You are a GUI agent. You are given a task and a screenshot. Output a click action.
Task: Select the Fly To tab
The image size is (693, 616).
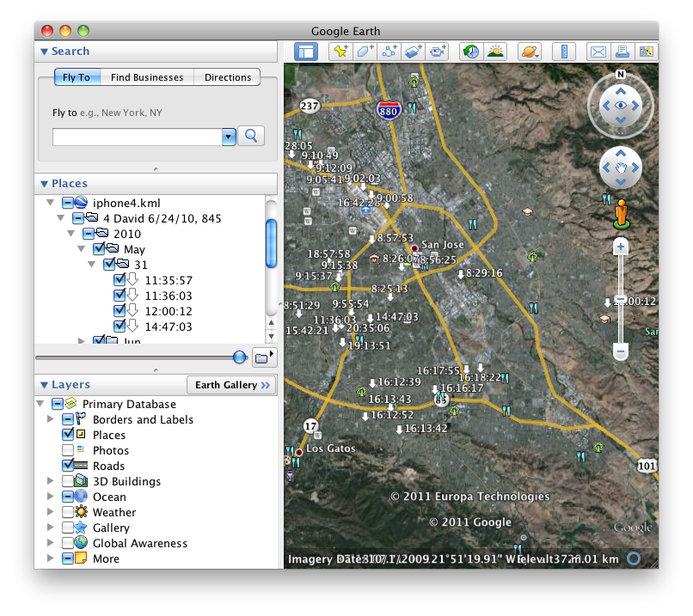coord(77,77)
